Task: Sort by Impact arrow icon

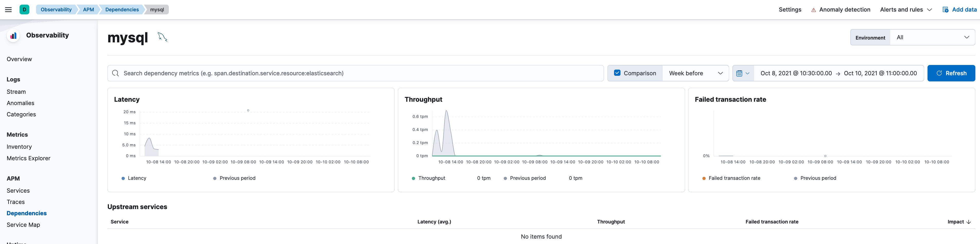Action: 969,222
